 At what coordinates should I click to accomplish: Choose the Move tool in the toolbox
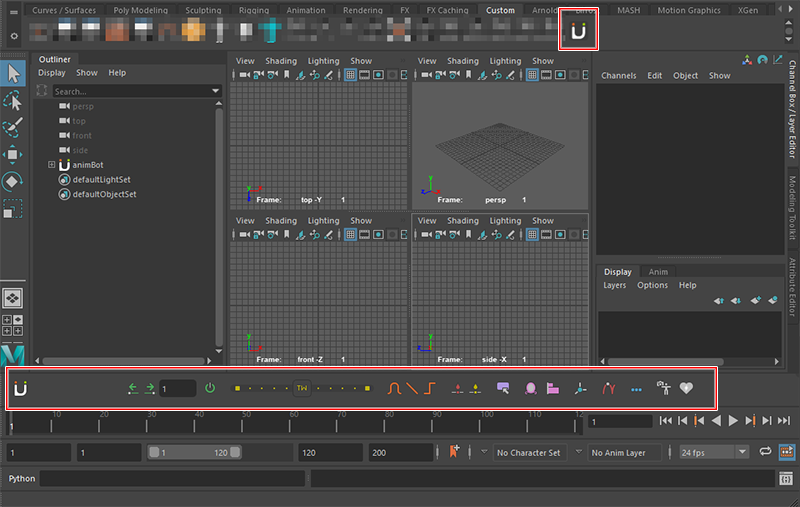13,154
